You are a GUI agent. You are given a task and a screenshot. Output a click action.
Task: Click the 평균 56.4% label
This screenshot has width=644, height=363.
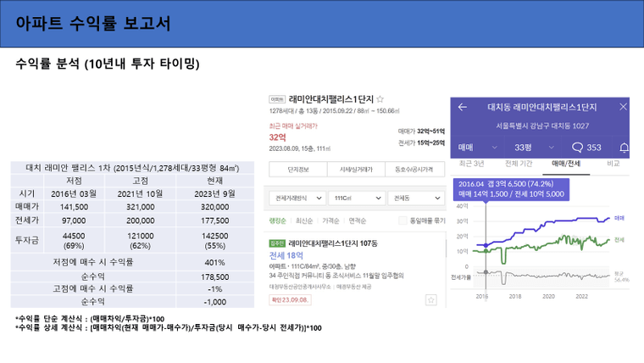[621, 276]
